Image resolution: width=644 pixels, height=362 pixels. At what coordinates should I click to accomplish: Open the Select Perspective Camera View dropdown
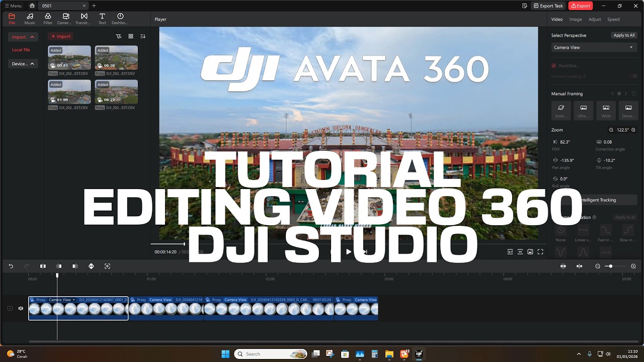click(x=594, y=47)
